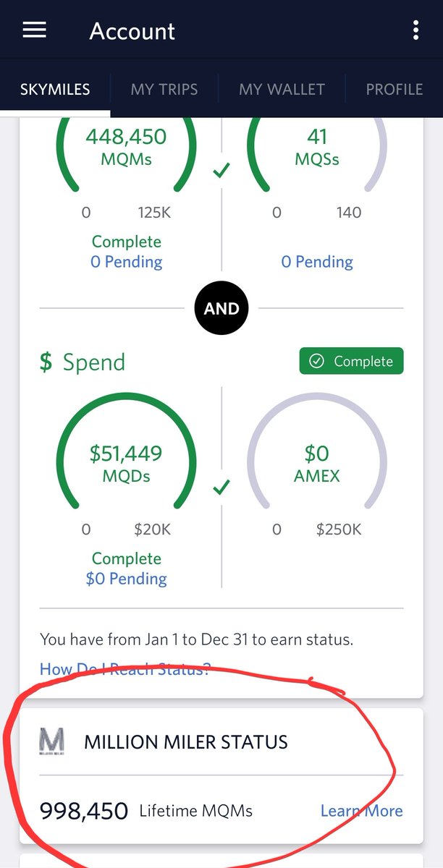Screen dimensions: 443x868
Task: Select the SkyMiles tab
Action: click(x=55, y=90)
